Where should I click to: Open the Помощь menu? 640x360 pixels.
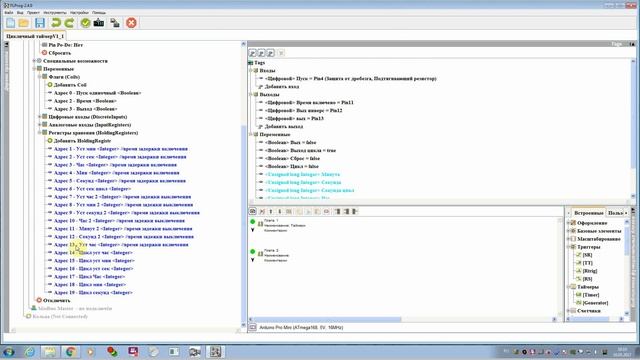point(99,13)
